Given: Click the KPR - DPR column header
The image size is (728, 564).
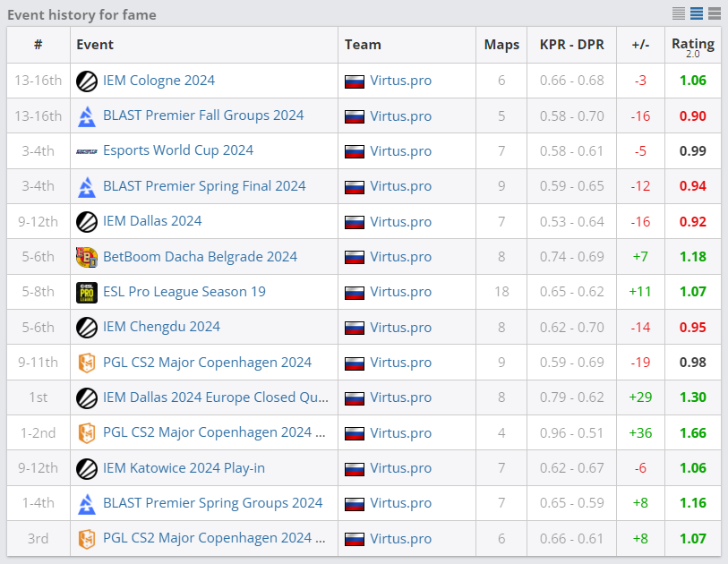Looking at the screenshot, I should tap(571, 45).
